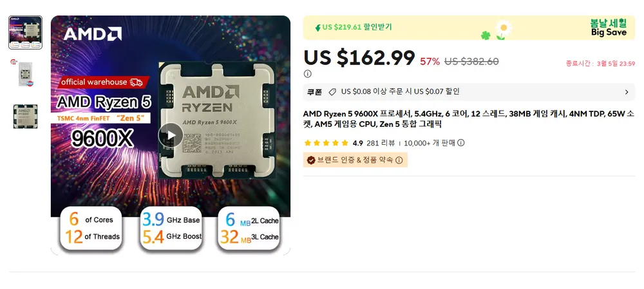Click the official warehouse truck icon
Viewport: 644px width, 289px height.
(136, 82)
